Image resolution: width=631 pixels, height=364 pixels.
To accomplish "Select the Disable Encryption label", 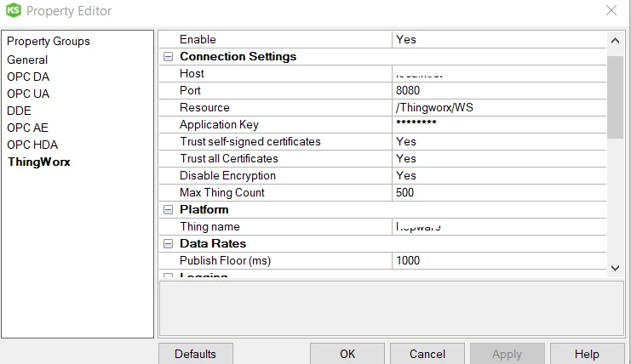I will tap(227, 175).
